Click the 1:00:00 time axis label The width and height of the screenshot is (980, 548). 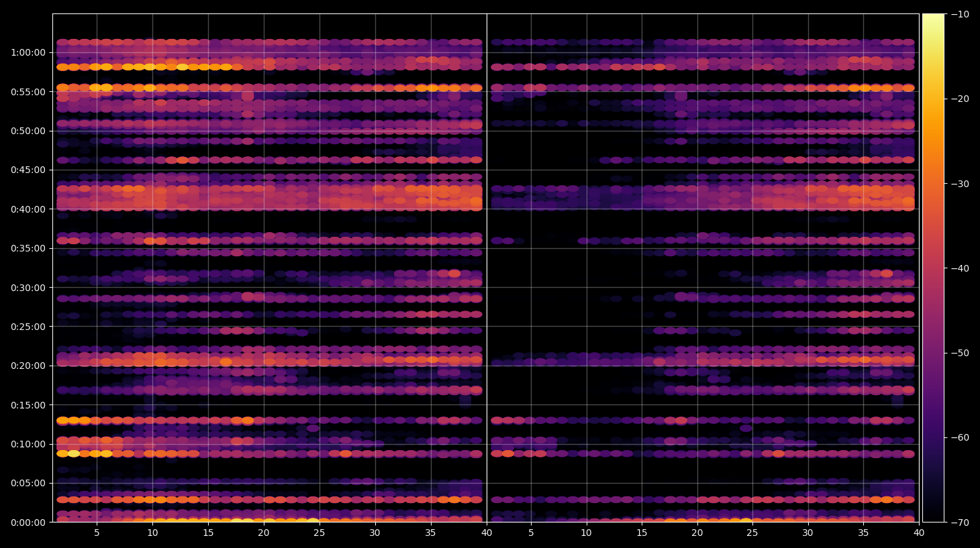click(28, 52)
